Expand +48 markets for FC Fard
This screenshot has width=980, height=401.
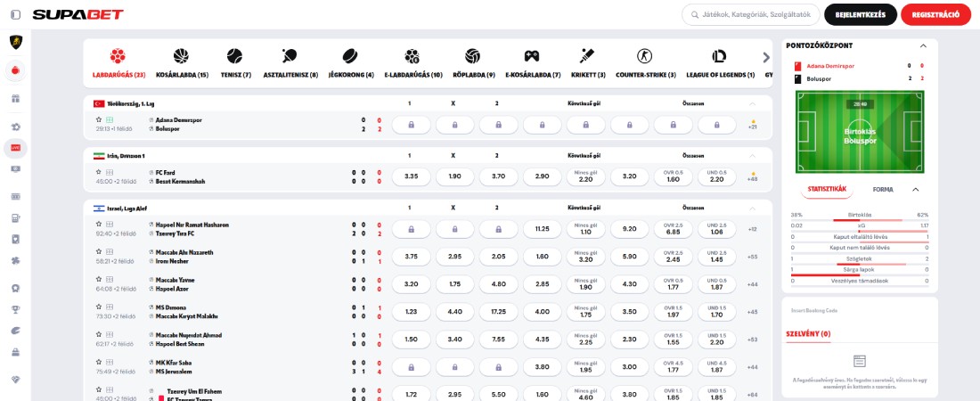[x=753, y=176]
